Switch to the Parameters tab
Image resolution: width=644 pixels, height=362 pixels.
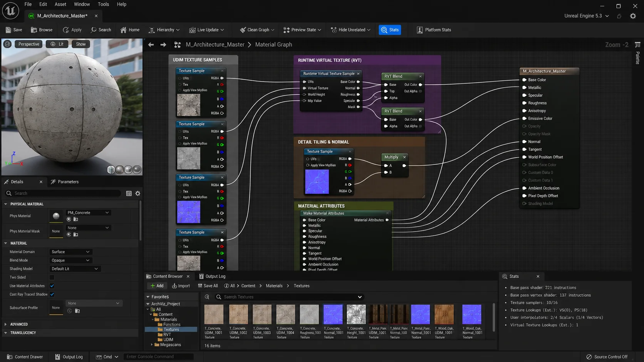tap(64, 182)
